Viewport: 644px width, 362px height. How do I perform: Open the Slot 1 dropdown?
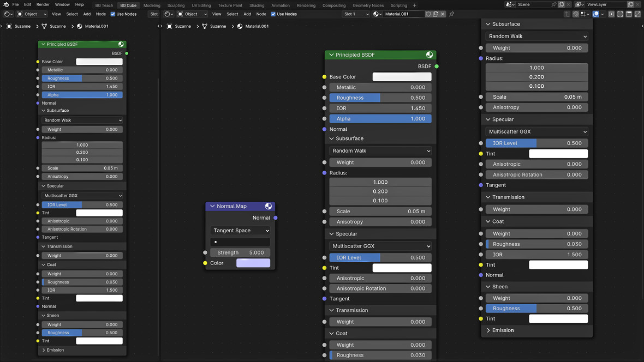(x=356, y=14)
